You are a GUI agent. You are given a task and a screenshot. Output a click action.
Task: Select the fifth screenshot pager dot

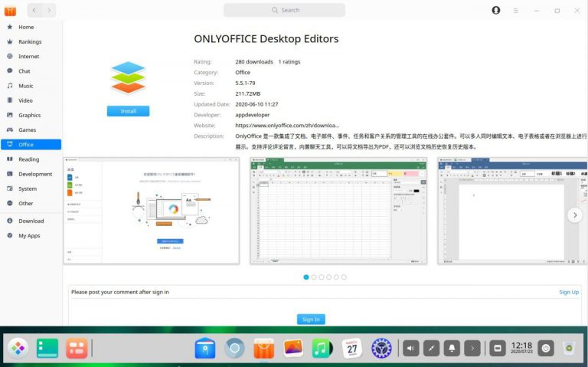tap(336, 277)
